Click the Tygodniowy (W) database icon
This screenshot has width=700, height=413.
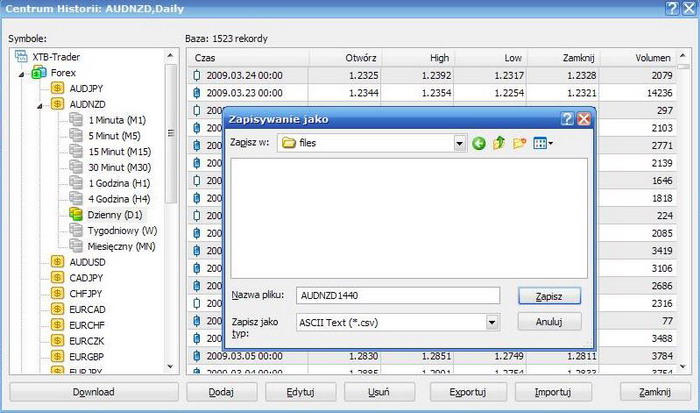pyautogui.click(x=76, y=230)
